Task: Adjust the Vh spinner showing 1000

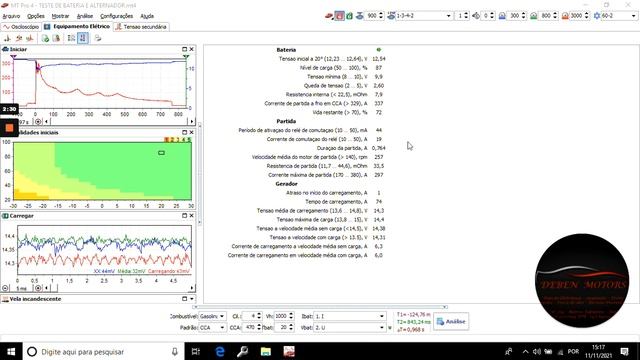Action: pyautogui.click(x=291, y=316)
